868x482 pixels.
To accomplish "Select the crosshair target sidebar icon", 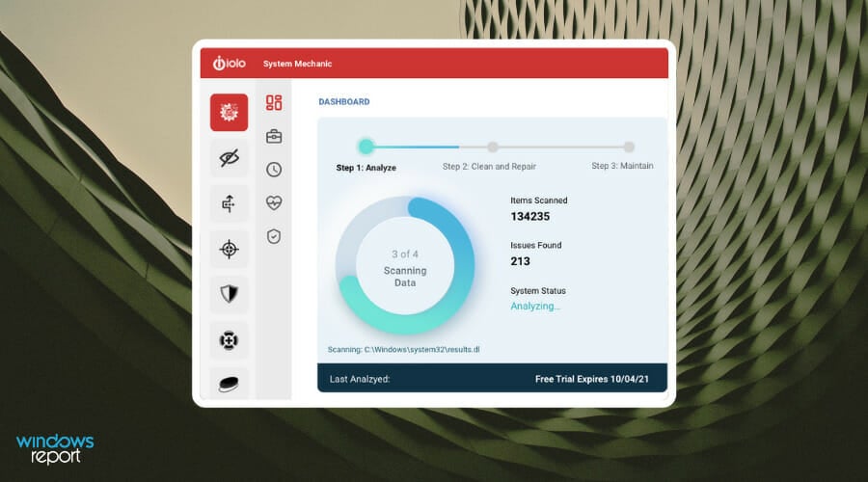I will click(229, 249).
